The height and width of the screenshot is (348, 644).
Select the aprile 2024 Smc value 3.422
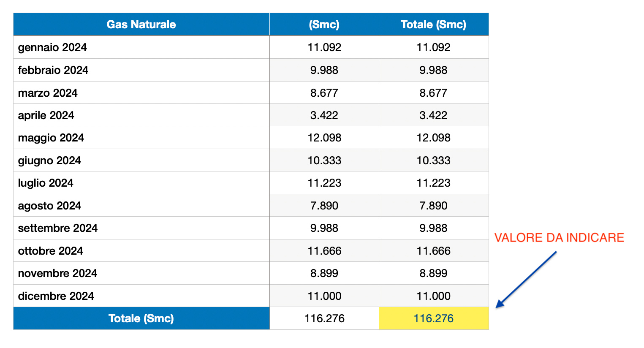324,115
